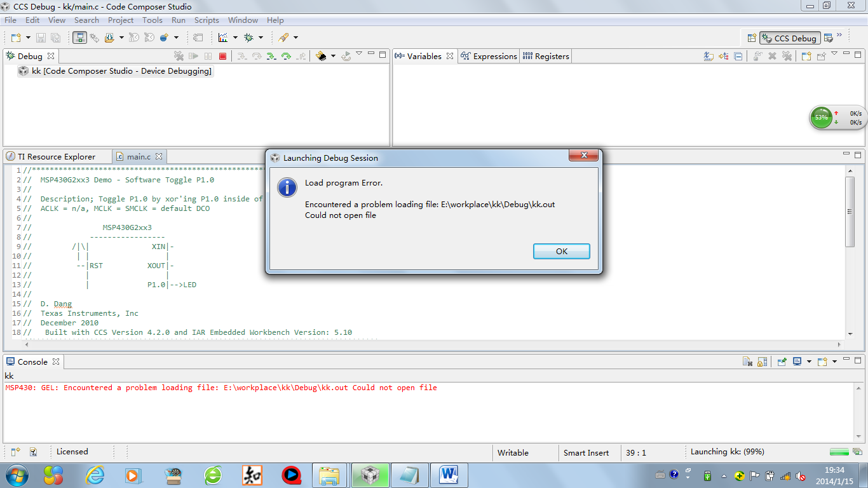Switch to the Expressions tab
Screen dimensions: 868x488
tap(489, 56)
